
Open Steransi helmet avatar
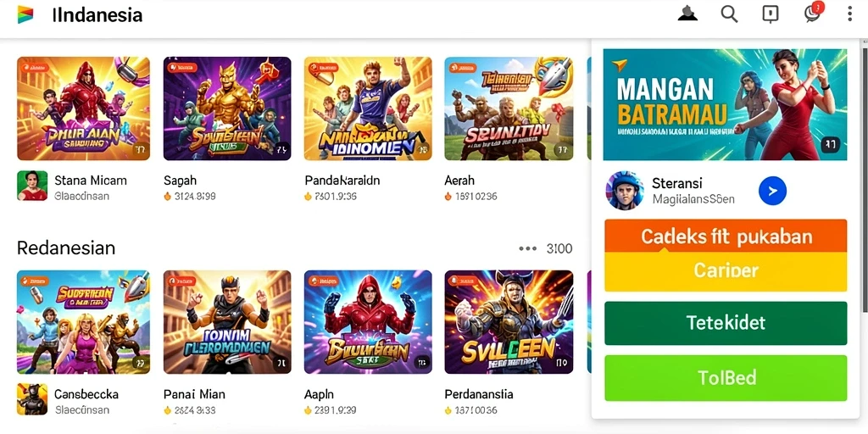pyautogui.click(x=625, y=191)
